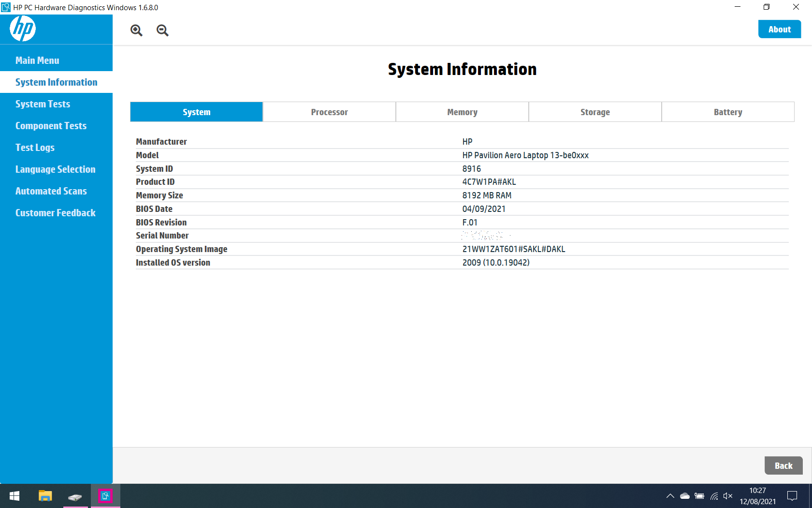Show hidden system tray icons
Screen dimensions: 812x508
click(670, 496)
